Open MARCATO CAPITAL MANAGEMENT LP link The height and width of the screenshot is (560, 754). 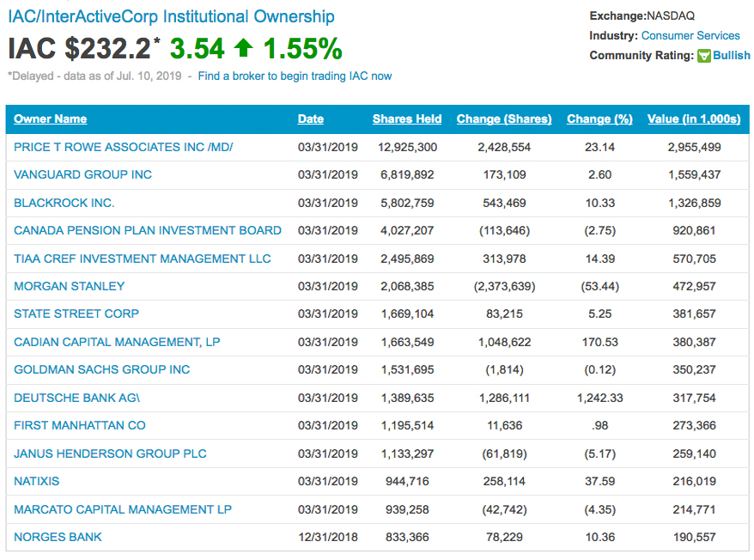123,509
